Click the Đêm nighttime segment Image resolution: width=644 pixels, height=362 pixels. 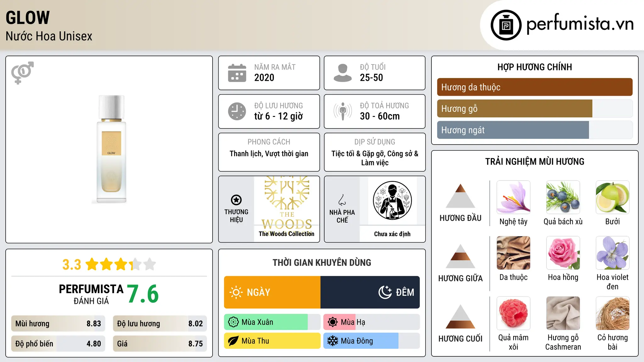click(370, 292)
